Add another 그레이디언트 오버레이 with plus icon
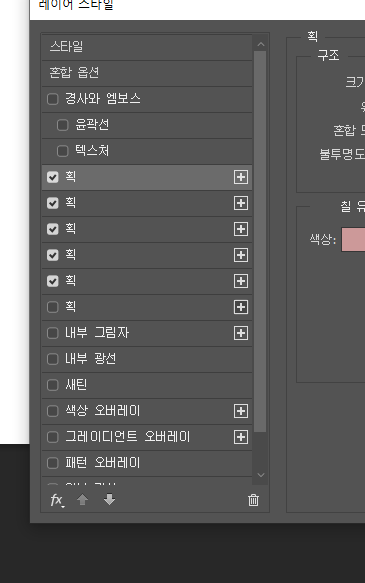The image size is (365, 583). point(241,437)
